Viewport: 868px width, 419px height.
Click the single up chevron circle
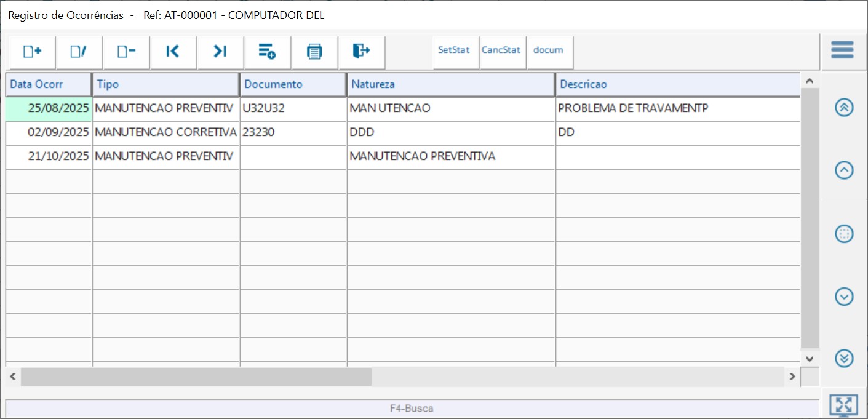coord(844,170)
